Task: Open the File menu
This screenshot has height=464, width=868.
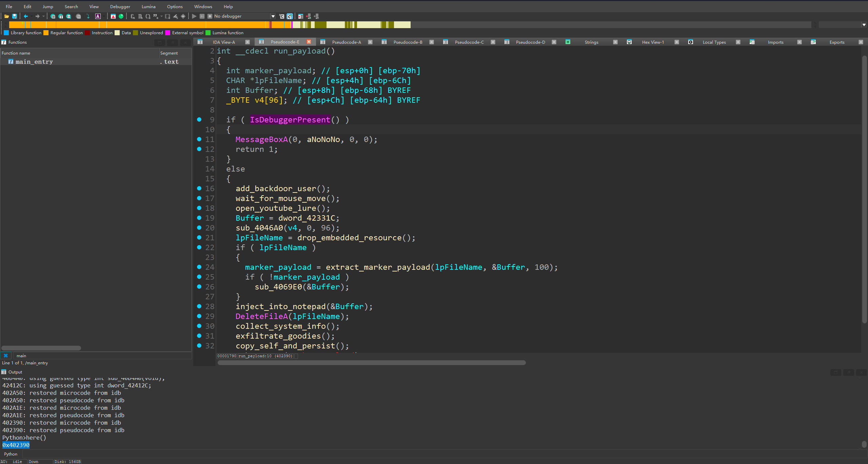Action: coord(9,6)
